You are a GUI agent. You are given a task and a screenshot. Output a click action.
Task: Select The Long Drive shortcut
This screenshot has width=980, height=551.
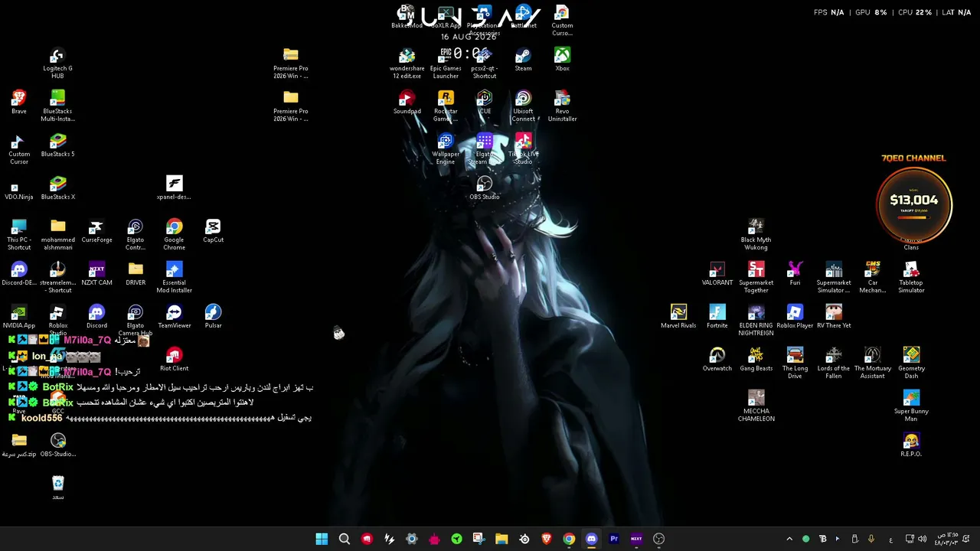(x=795, y=364)
